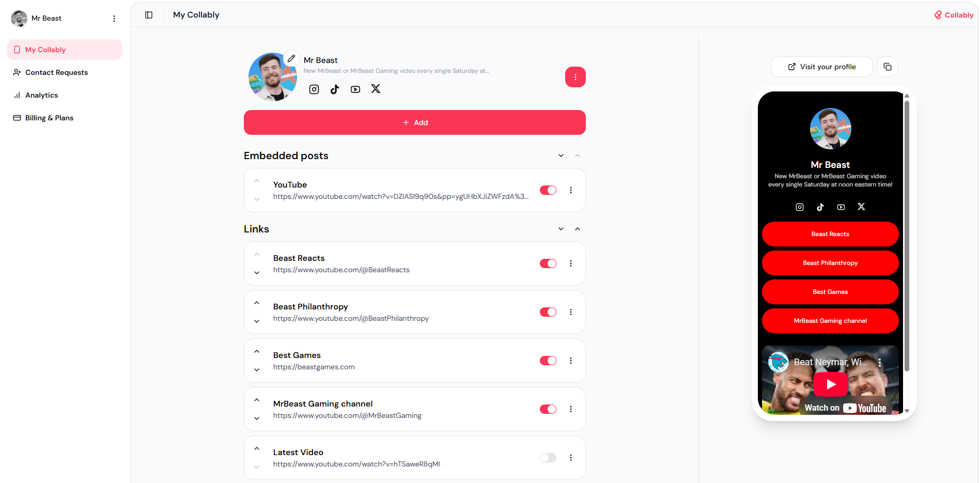Open My Collably in sidebar
Screen dimensions: 980x483
click(65, 50)
